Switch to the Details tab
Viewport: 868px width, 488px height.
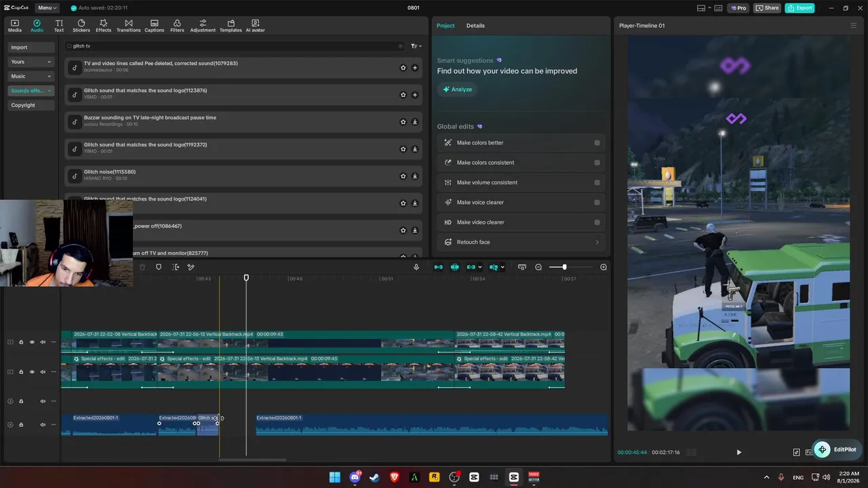(x=475, y=26)
